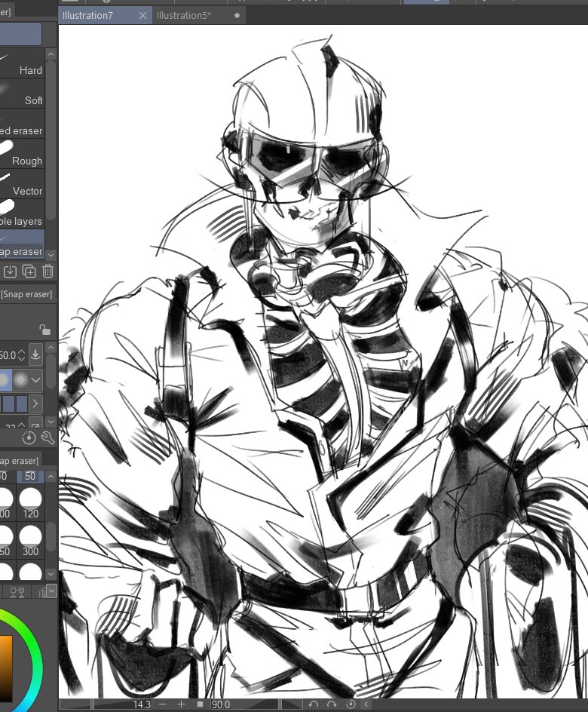Viewport: 588px width, 712px height.
Task: Open the anti-aliasing dropdown arrow
Action: pyautogui.click(x=35, y=379)
